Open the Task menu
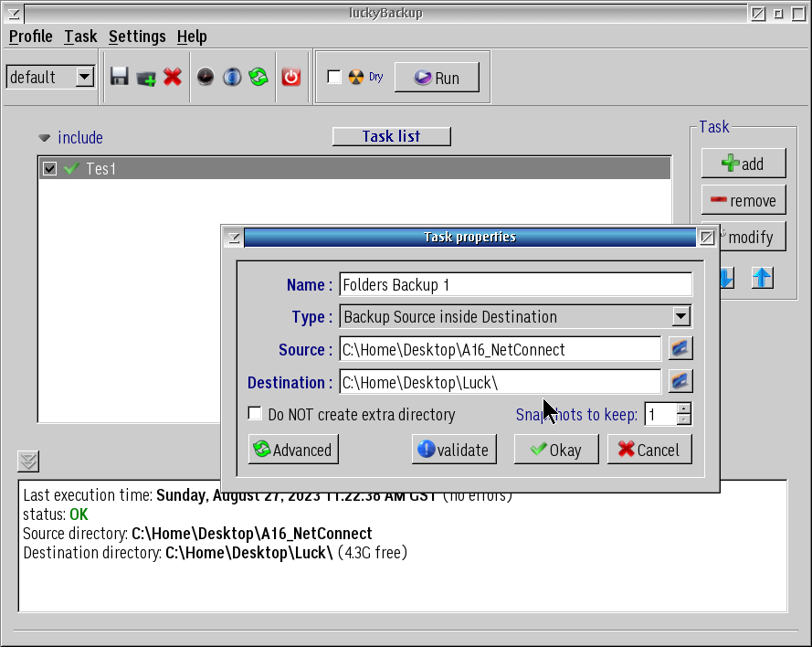The image size is (812, 647). [80, 37]
